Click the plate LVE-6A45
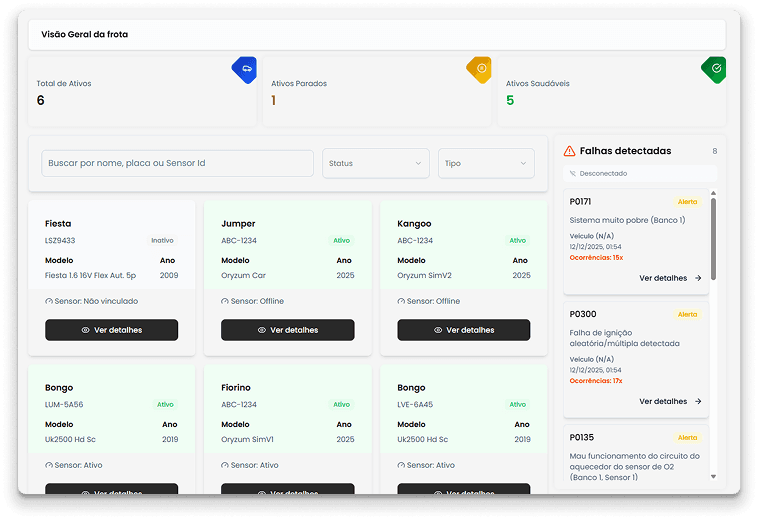 415,405
